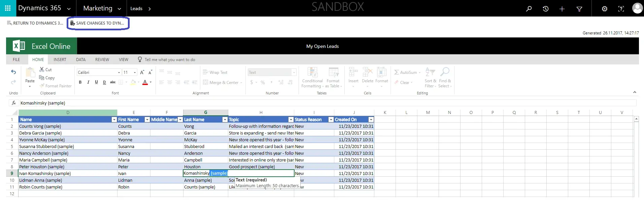Cut the selected cell contents
The height and width of the screenshot is (204, 644).
click(x=45, y=69)
